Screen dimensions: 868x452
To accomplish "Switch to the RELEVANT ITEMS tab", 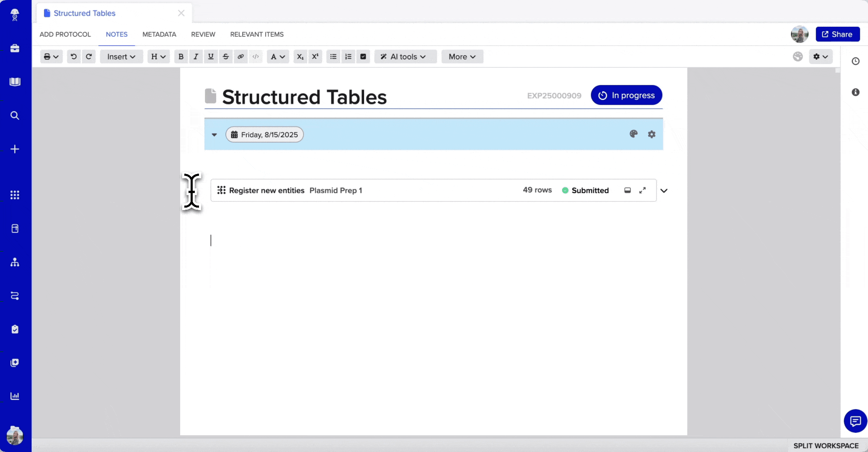I will (x=257, y=34).
